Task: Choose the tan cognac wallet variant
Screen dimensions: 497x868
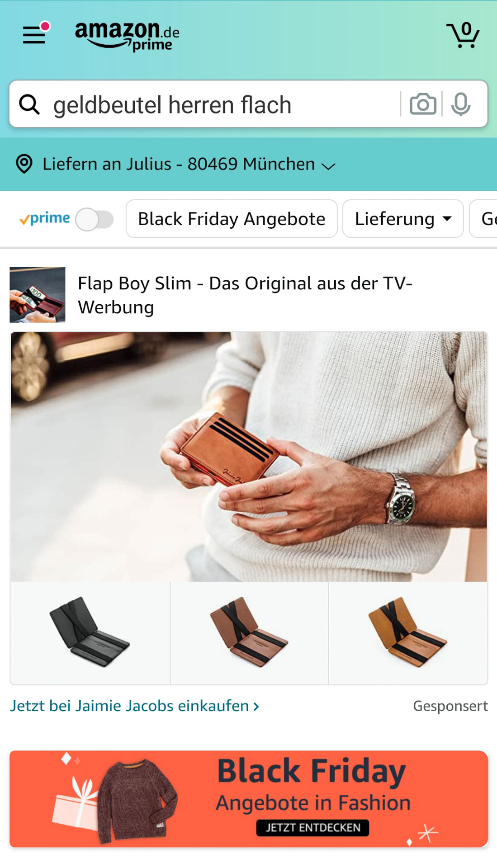Action: [408, 633]
